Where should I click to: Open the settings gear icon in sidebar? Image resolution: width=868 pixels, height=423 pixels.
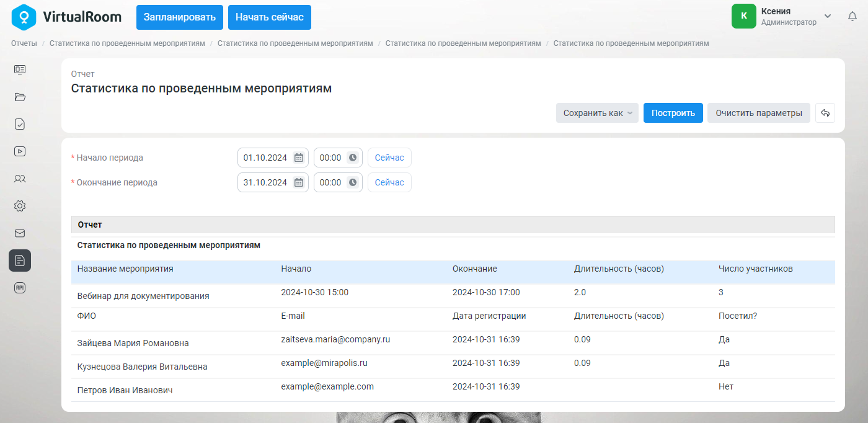click(20, 206)
